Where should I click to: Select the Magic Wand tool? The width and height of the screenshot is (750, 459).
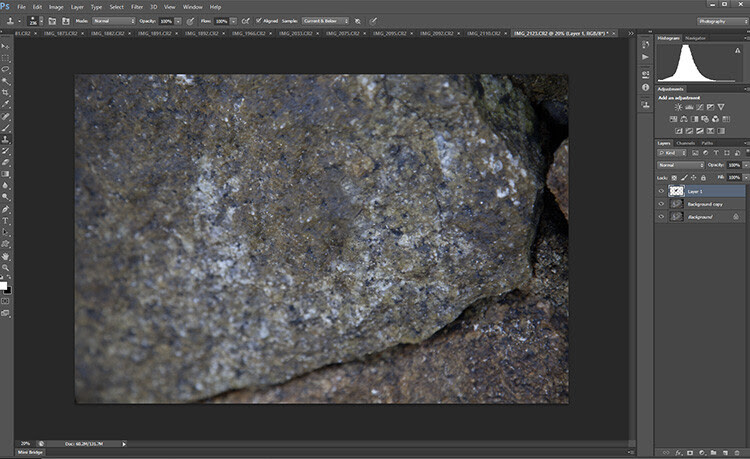pos(6,81)
